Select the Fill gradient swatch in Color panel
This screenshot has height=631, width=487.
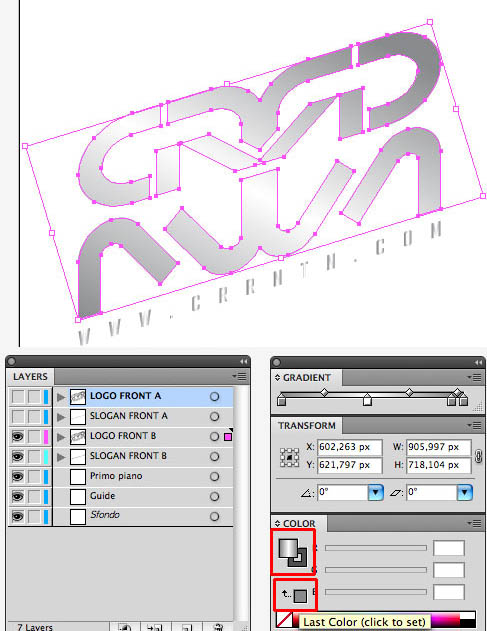coord(288,549)
